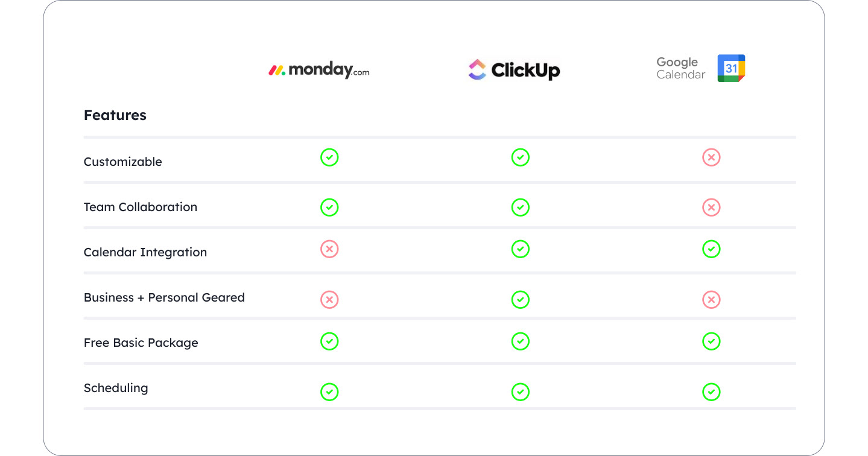Click Google Calendar's Calendar Integration check

(711, 249)
